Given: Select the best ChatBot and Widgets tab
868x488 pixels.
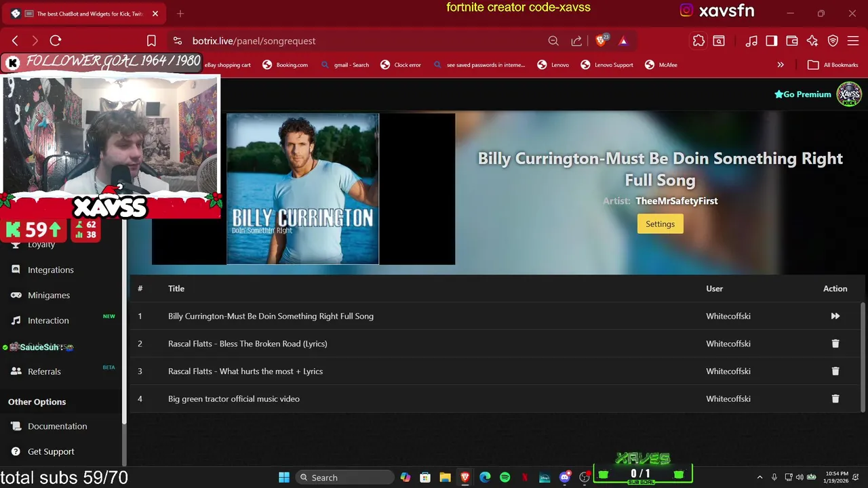Looking at the screenshot, I should [85, 14].
